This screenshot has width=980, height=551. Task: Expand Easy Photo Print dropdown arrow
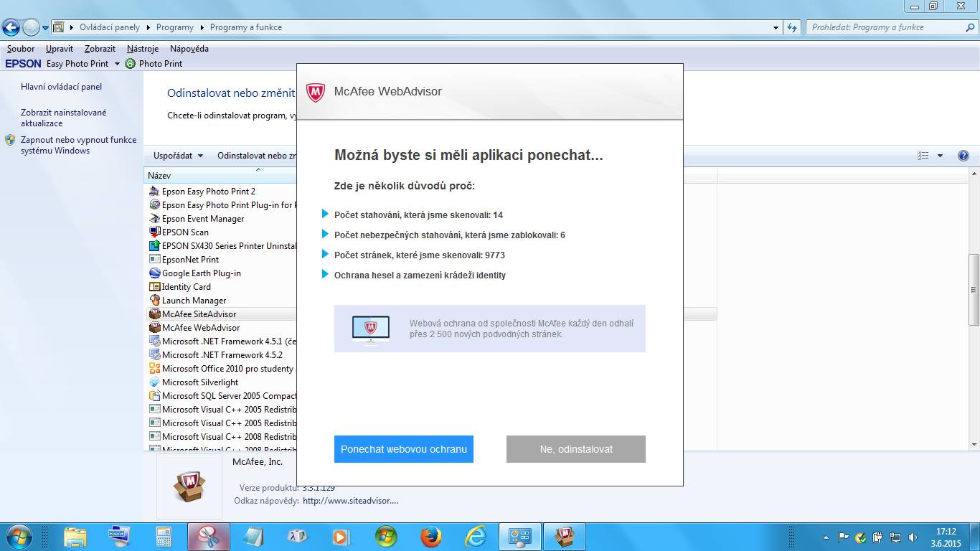pyautogui.click(x=116, y=64)
